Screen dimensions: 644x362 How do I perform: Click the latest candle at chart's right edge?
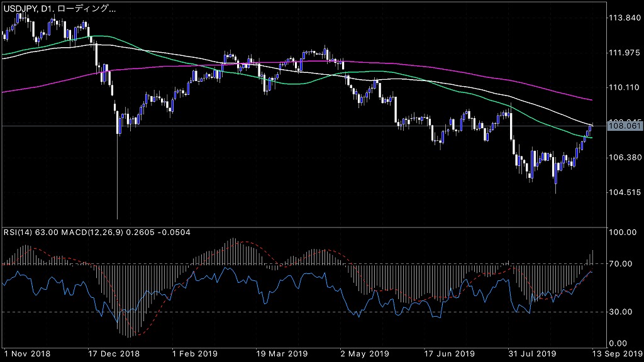coord(592,128)
